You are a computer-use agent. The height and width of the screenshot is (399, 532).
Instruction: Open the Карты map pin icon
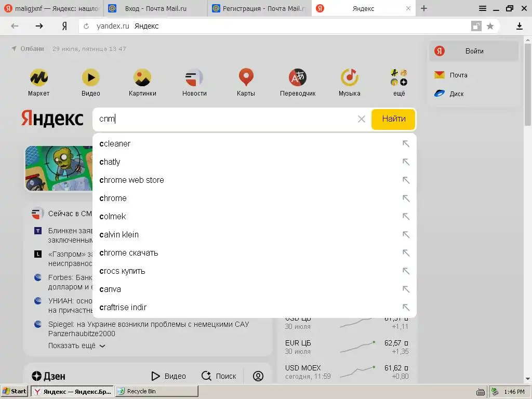click(246, 78)
